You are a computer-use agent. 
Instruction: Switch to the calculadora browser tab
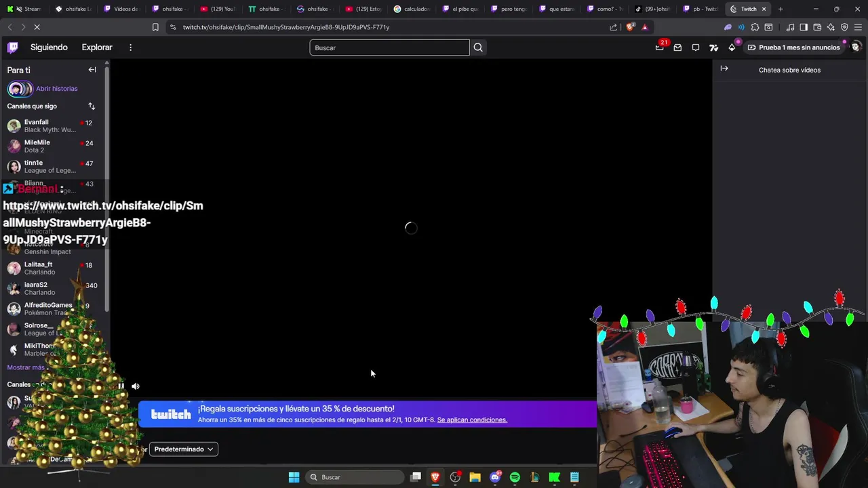click(413, 9)
